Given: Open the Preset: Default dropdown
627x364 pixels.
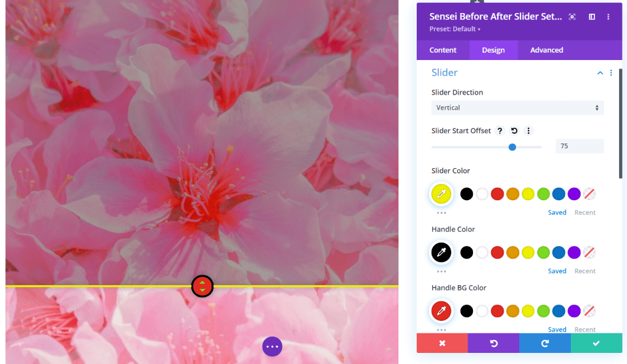Looking at the screenshot, I should (x=455, y=29).
